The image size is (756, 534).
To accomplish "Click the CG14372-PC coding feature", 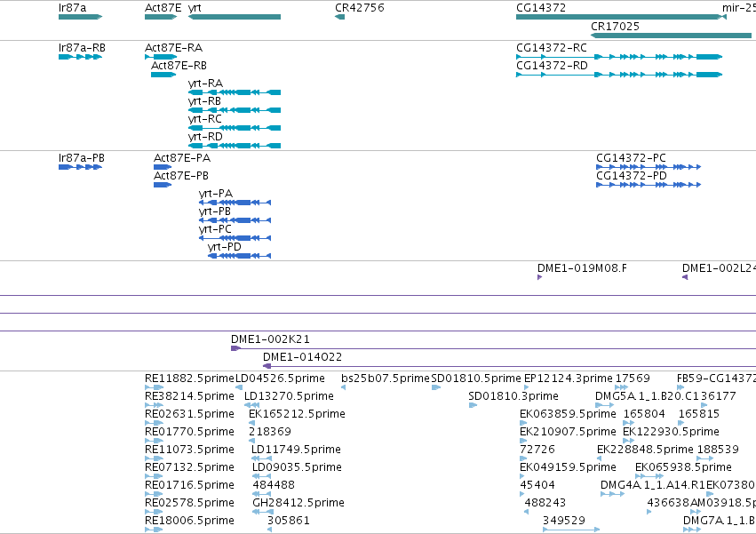I will pyautogui.click(x=649, y=167).
